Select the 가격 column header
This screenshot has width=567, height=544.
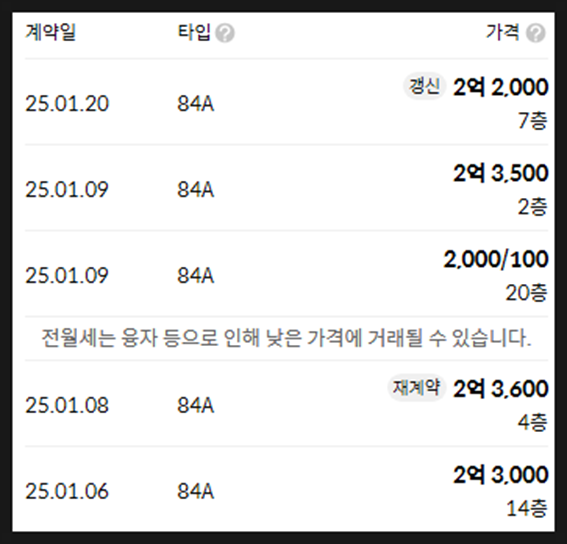(503, 32)
